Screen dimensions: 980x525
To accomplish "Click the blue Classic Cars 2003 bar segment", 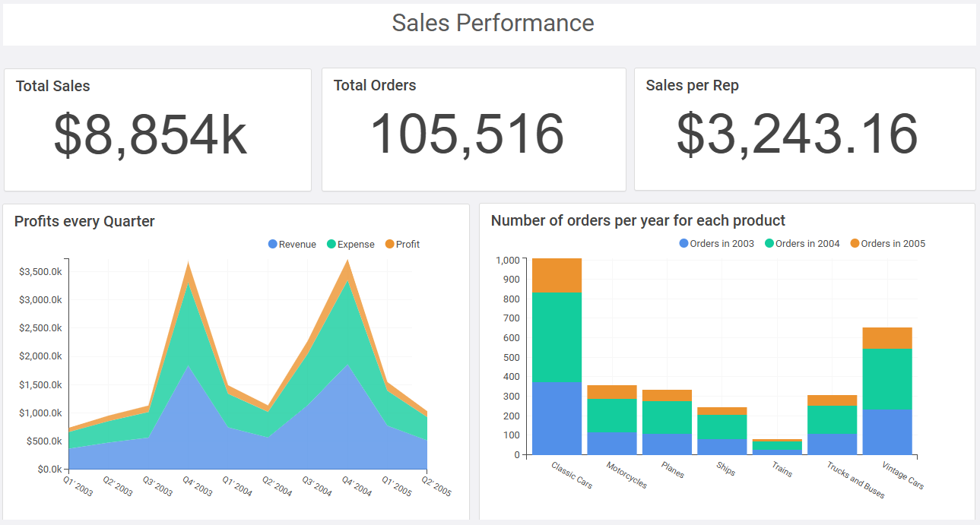I will pyautogui.click(x=557, y=419).
